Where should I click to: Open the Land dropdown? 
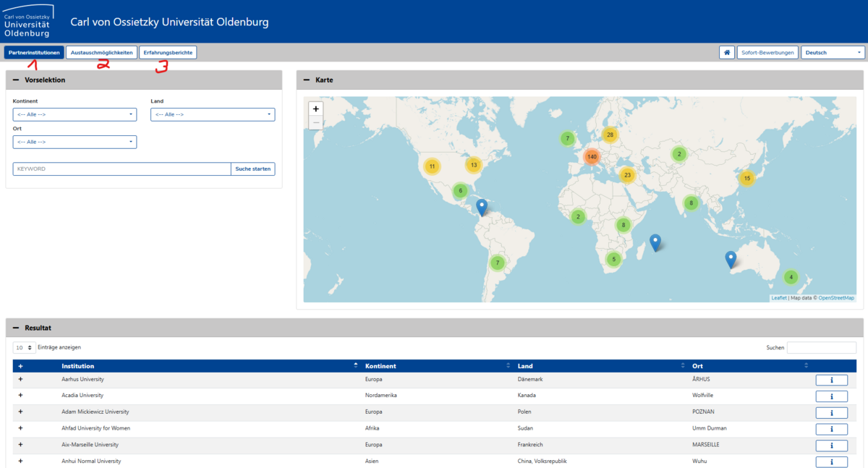[x=212, y=114]
